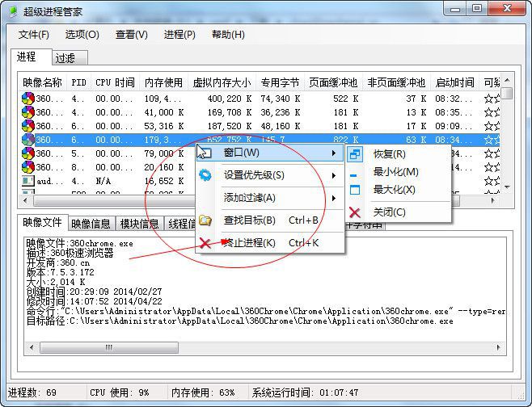This screenshot has width=532, height=407.
Task: Sort by the 虚拟内存大小 column header
Action: coord(222,82)
